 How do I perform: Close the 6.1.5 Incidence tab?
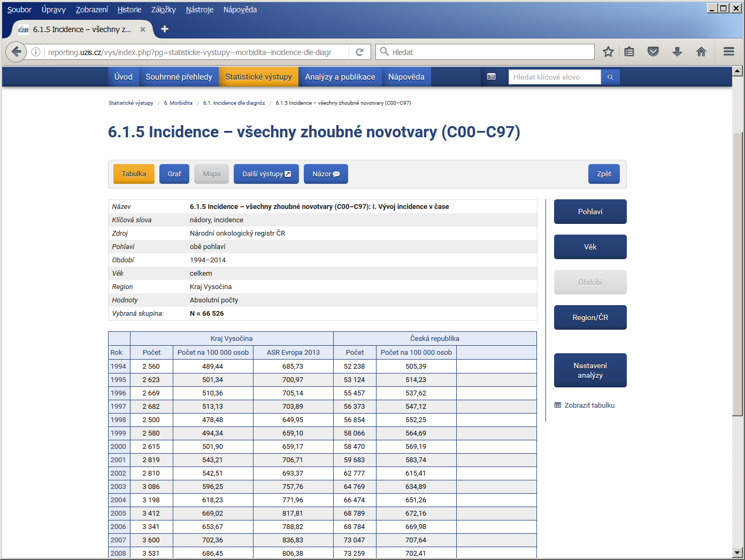point(143,29)
